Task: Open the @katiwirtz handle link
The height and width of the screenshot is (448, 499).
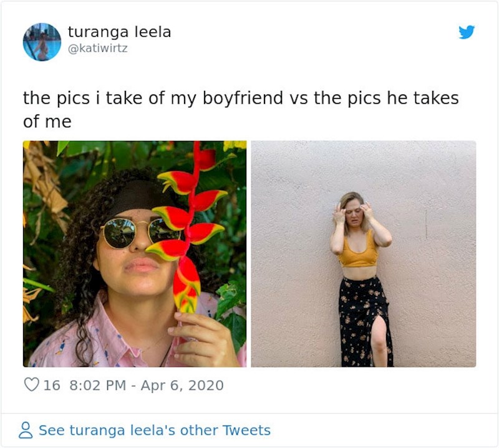Action: [97, 47]
